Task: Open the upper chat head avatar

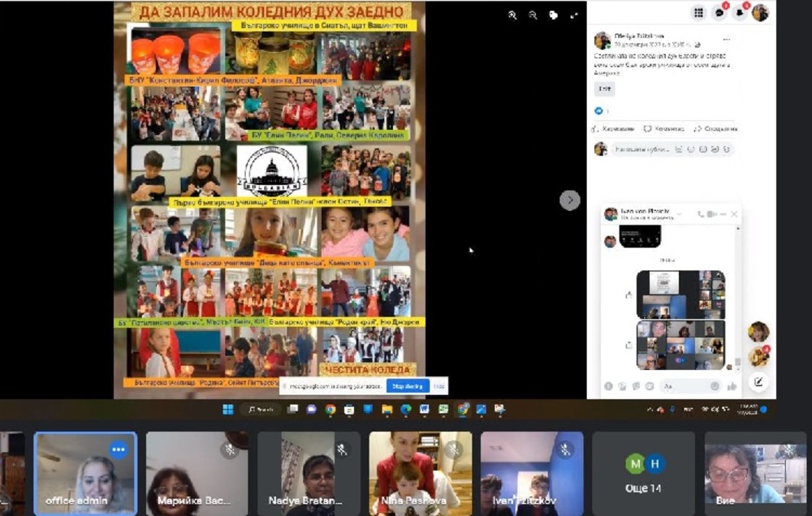Action: point(758,332)
